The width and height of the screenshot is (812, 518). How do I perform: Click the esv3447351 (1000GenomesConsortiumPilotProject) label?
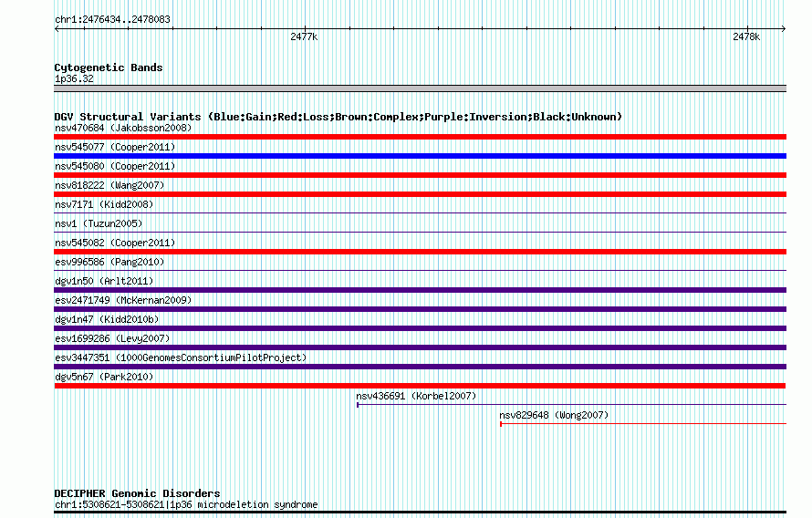click(181, 357)
